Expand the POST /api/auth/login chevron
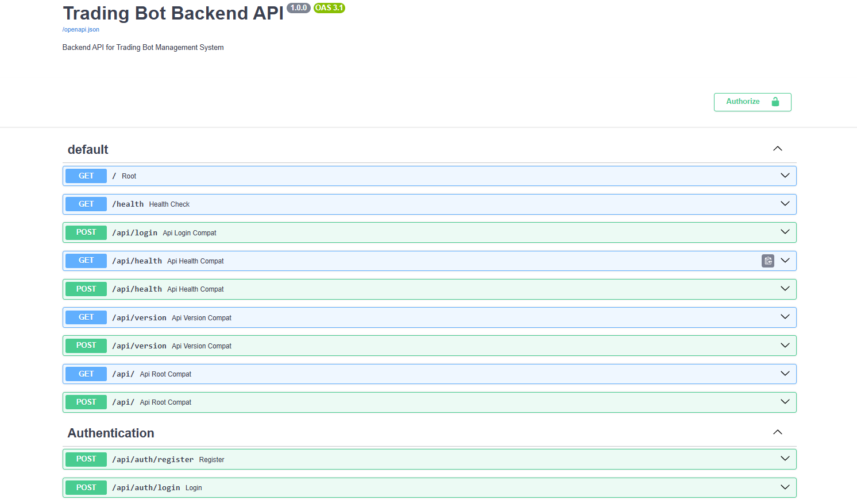This screenshot has height=504, width=857. pyautogui.click(x=785, y=487)
